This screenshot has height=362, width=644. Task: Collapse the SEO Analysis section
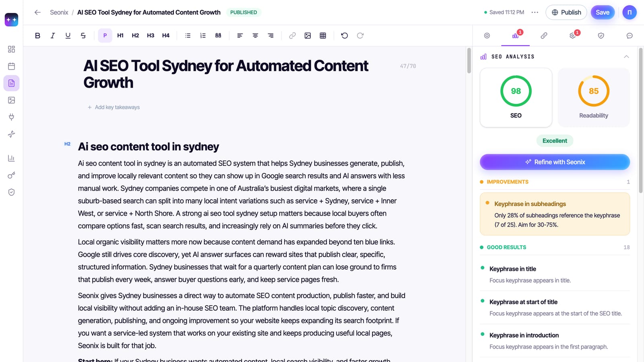626,57
